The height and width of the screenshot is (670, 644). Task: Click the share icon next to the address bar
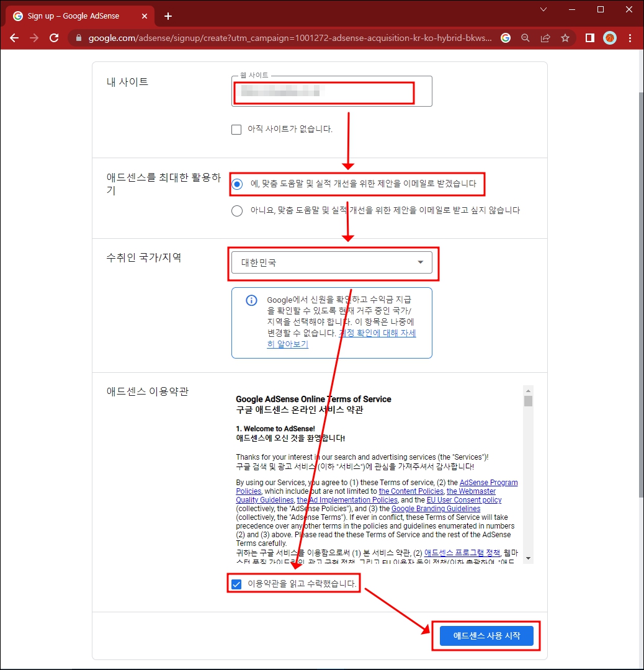(545, 38)
